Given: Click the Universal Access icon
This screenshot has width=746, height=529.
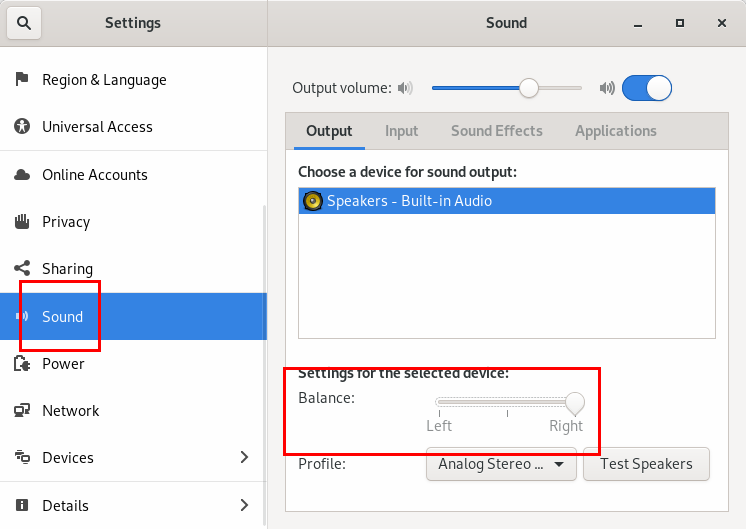Looking at the screenshot, I should pyautogui.click(x=22, y=127).
